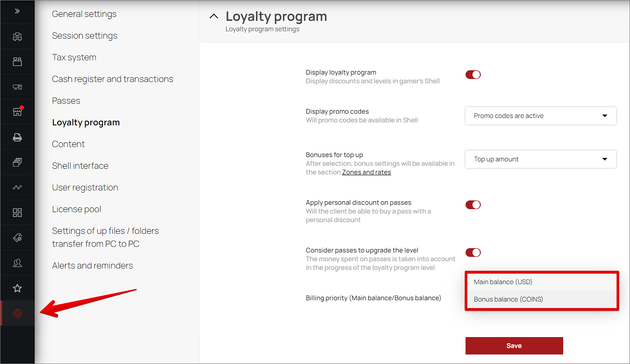Click the Save button

tap(514, 346)
